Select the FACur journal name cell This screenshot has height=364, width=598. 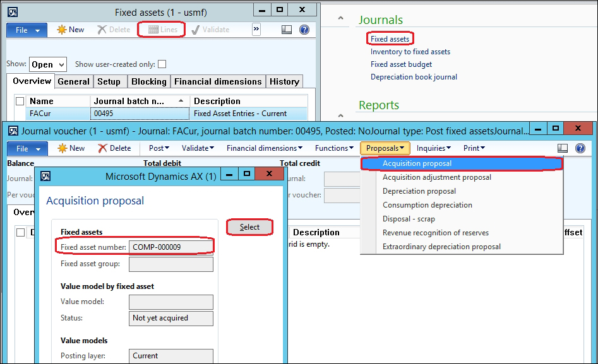(58, 114)
